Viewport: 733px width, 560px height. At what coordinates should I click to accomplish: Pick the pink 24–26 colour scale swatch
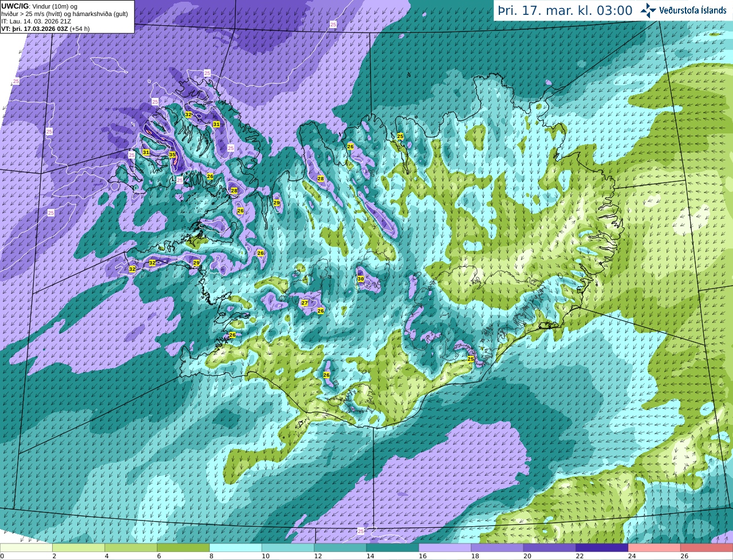pos(654,548)
